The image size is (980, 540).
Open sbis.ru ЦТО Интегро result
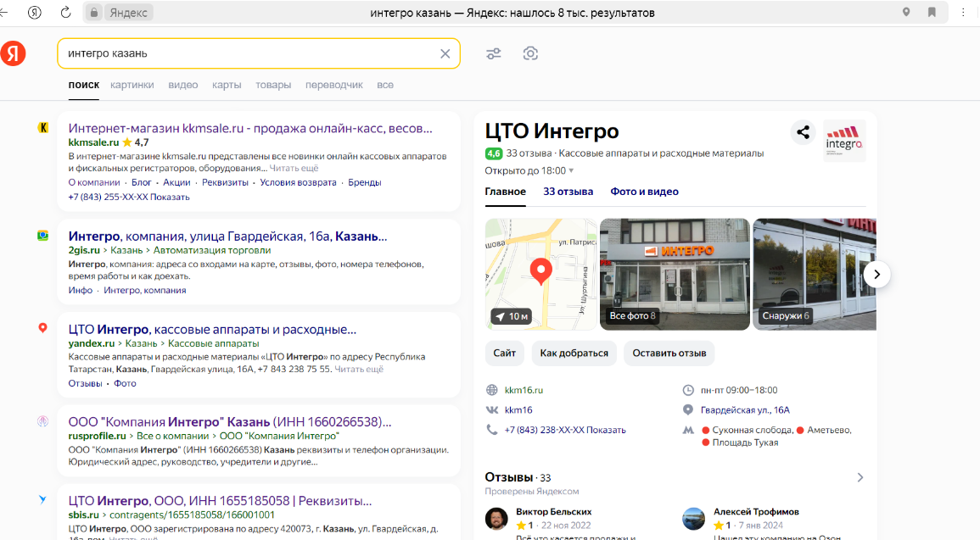(220, 501)
